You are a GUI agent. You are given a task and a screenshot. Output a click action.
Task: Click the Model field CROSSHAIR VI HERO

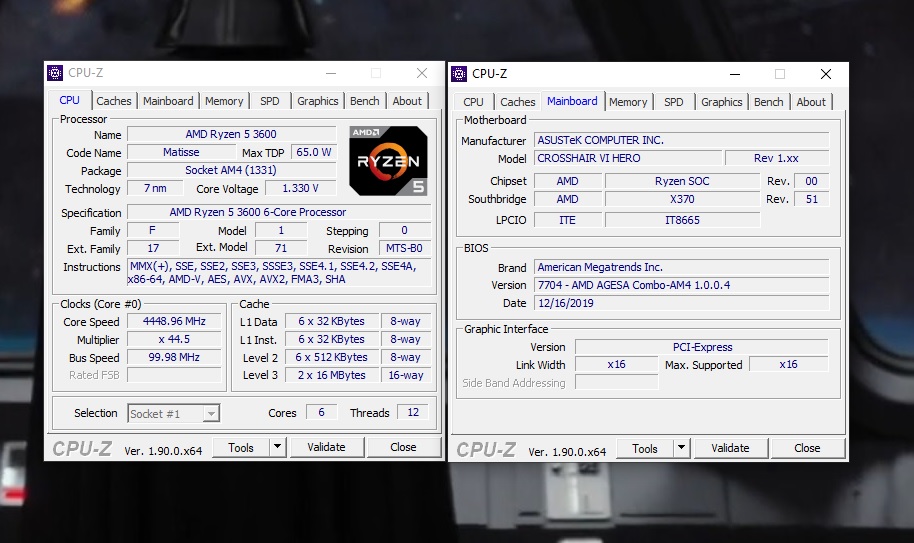(x=628, y=158)
